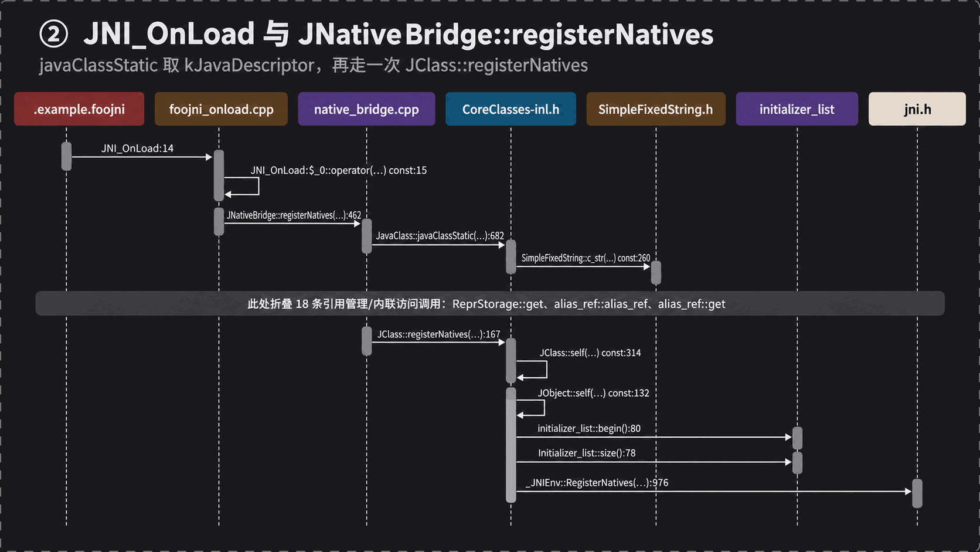The image size is (980, 552).
Task: Click the folded 18 calls note bar
Action: coord(490,303)
